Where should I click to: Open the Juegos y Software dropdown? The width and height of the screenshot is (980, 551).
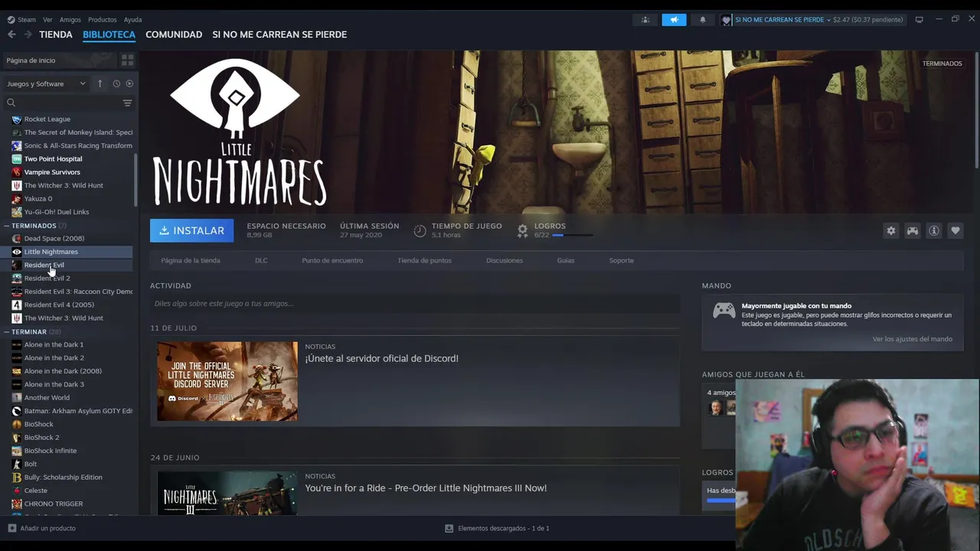click(46, 83)
